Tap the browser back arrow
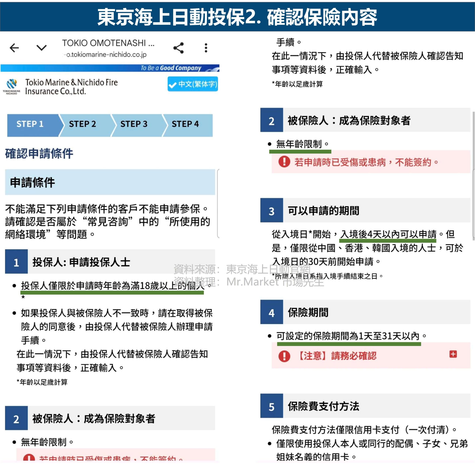Image resolution: width=475 pixels, height=476 pixels. (14, 48)
